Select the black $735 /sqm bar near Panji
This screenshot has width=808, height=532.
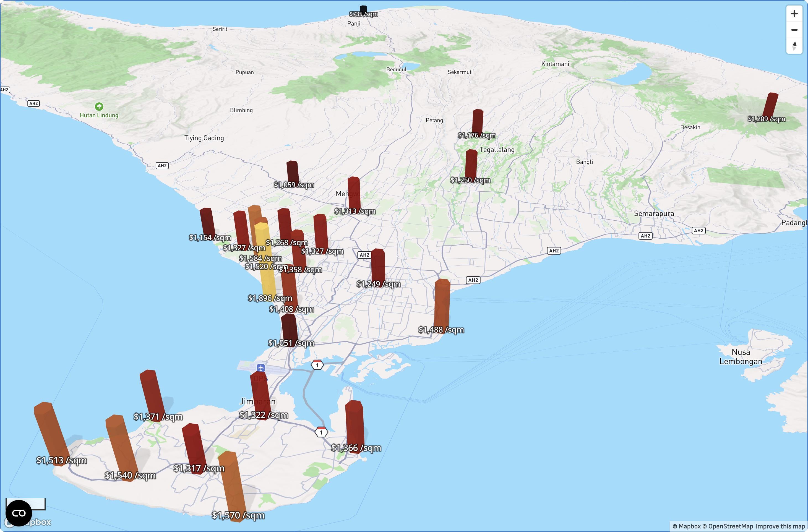(363, 9)
